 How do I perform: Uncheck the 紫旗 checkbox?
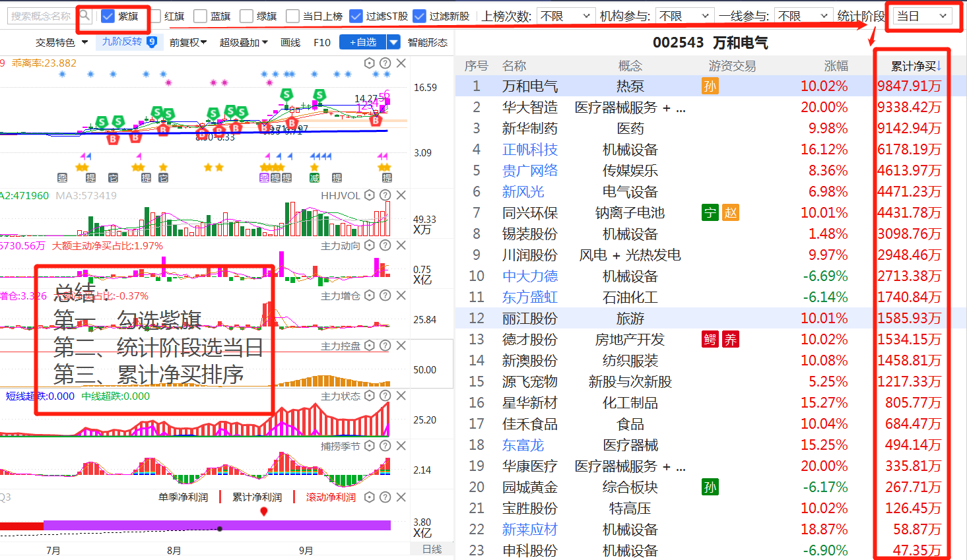[108, 16]
